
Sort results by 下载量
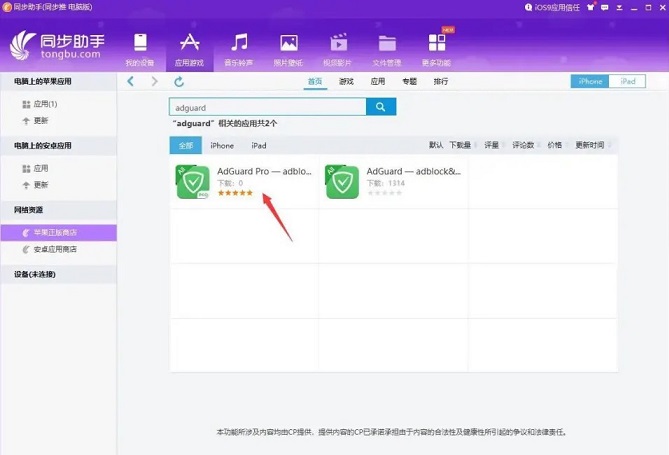(460, 145)
